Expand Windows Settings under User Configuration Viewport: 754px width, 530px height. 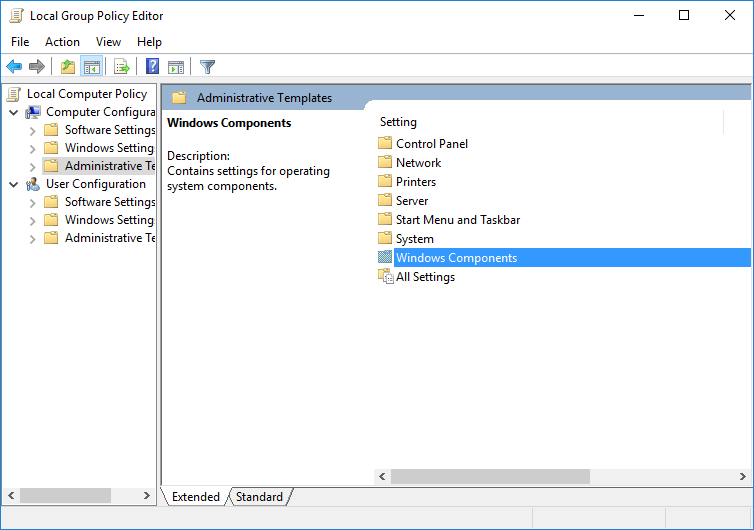[32, 221]
